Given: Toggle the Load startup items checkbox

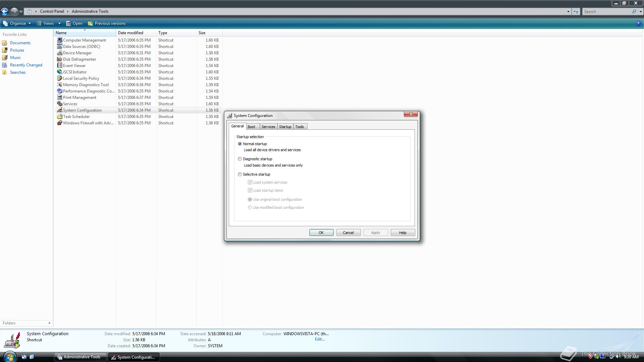Looking at the screenshot, I should click(x=250, y=190).
